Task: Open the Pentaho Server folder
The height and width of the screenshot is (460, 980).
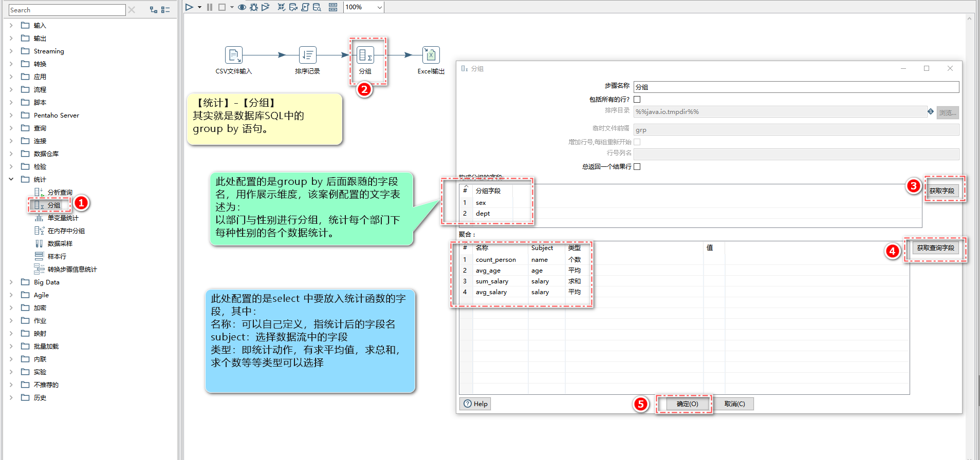Action: pyautogui.click(x=56, y=115)
